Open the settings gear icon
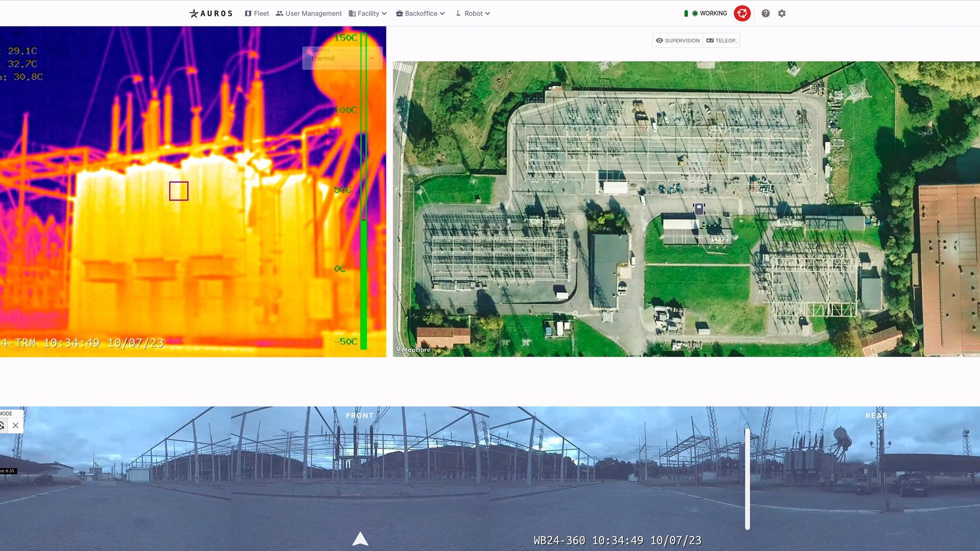 point(782,13)
